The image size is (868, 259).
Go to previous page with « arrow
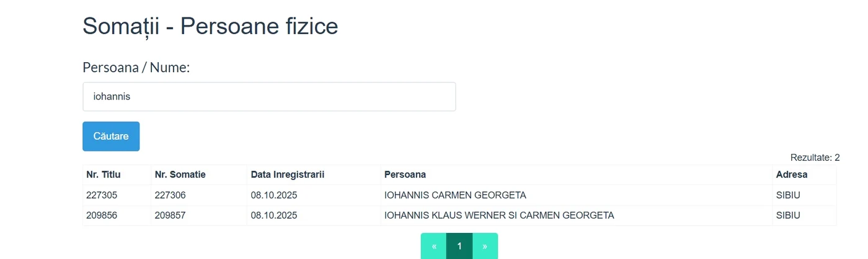434,246
